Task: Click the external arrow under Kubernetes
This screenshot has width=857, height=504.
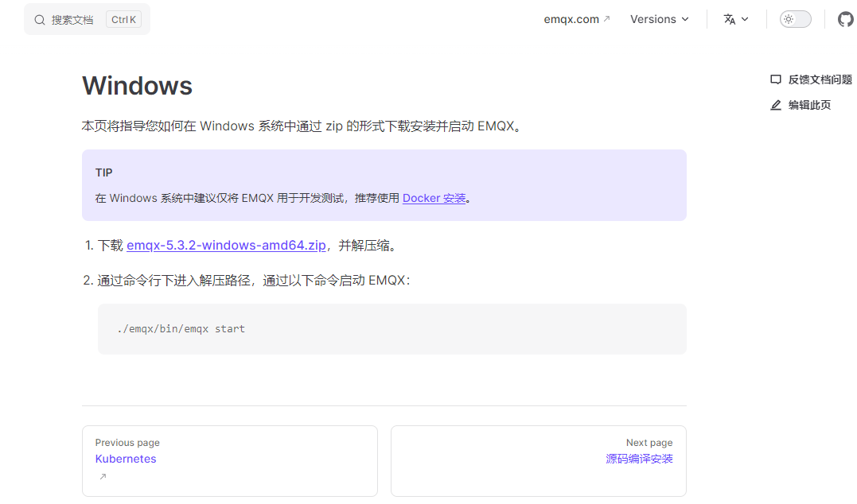Action: click(x=103, y=476)
